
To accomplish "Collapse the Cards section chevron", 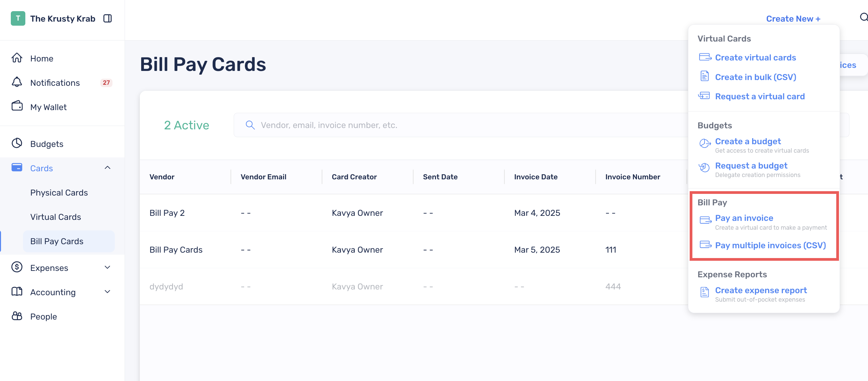I will (107, 168).
